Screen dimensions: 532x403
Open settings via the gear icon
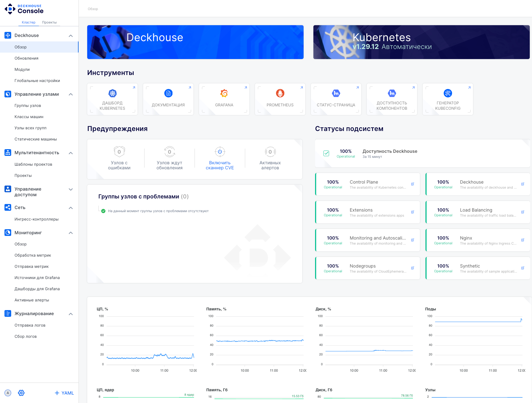(21, 393)
